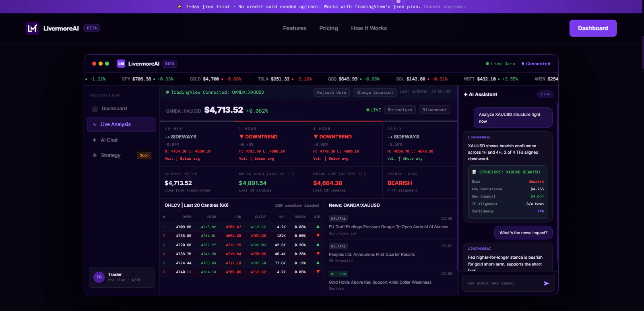Click the up arrow for candle row 5
Viewport: 644px width, 311px height.
pyautogui.click(x=318, y=263)
